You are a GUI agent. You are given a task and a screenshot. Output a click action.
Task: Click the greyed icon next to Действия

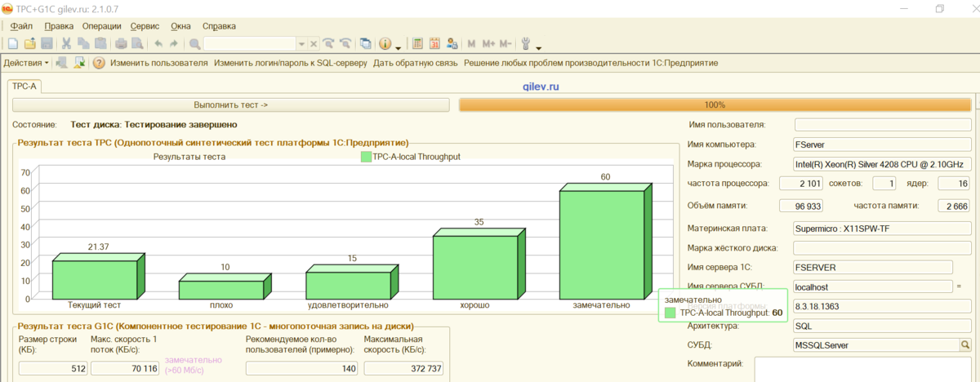[61, 63]
